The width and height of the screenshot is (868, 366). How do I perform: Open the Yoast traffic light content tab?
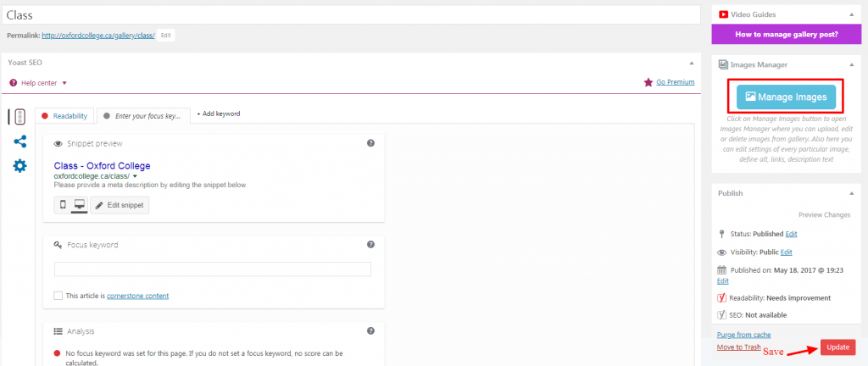point(19,117)
